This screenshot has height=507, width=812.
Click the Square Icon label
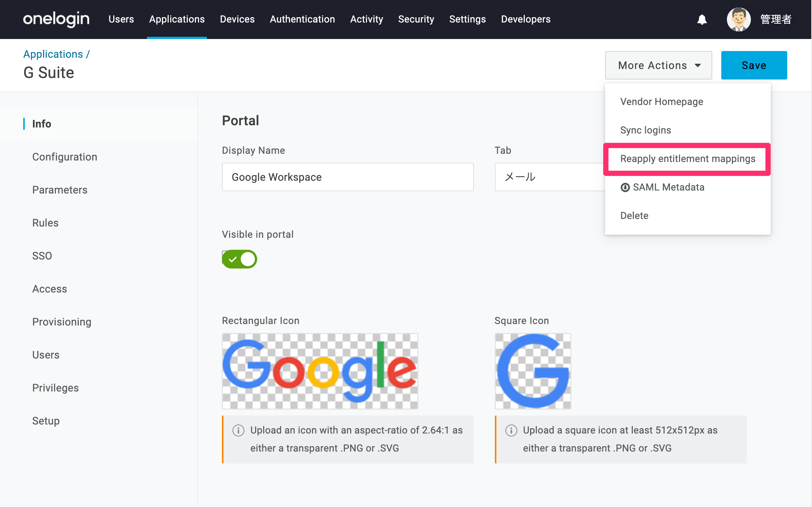[x=521, y=321]
